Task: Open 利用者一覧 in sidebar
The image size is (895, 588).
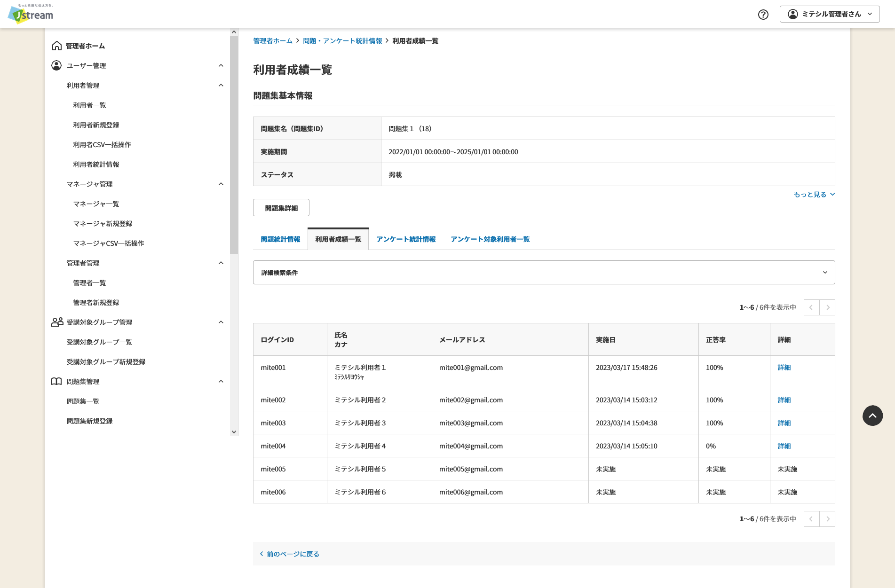Action: [89, 105]
